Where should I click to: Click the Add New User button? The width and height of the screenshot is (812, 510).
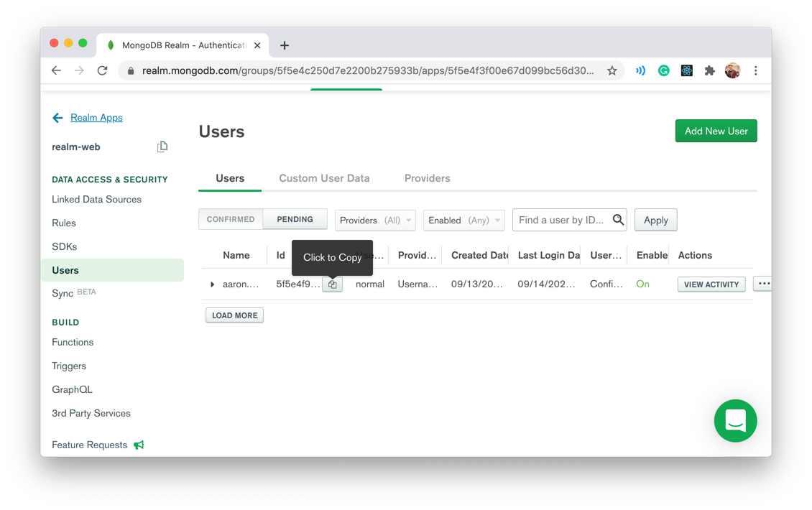pos(716,131)
